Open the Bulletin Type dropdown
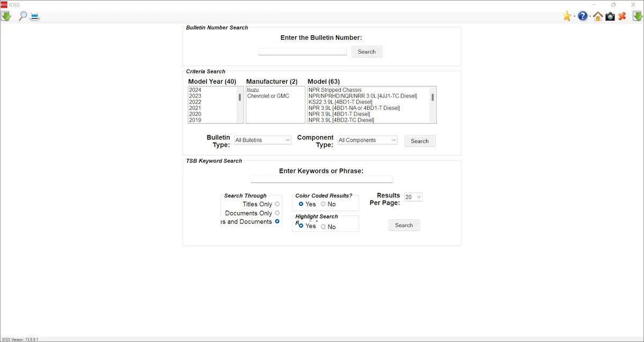The width and height of the screenshot is (644, 342). (x=262, y=140)
